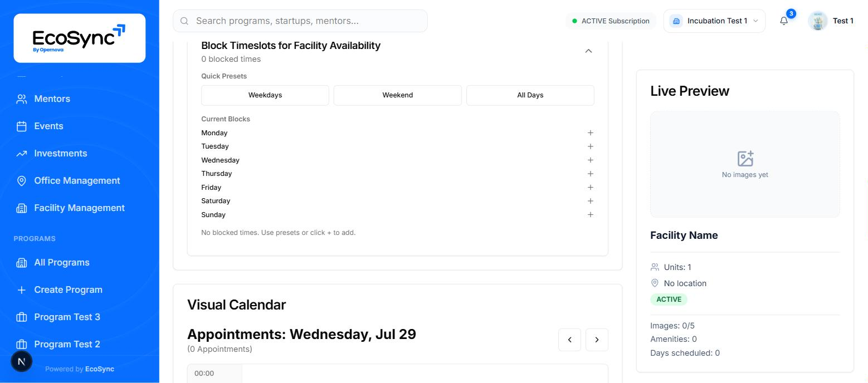Apply the All Days quick preset
Image resolution: width=868 pixels, height=383 pixels.
[530, 95]
